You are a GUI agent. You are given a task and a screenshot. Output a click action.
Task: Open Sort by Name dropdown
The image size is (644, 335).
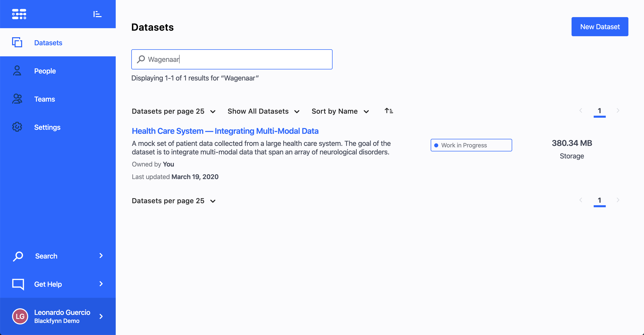tap(340, 111)
